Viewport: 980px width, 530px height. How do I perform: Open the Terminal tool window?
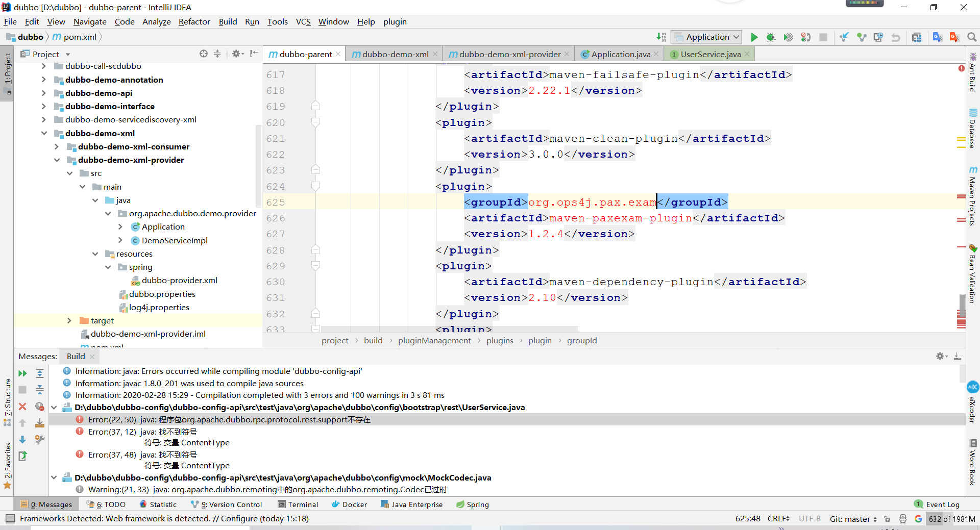298,504
